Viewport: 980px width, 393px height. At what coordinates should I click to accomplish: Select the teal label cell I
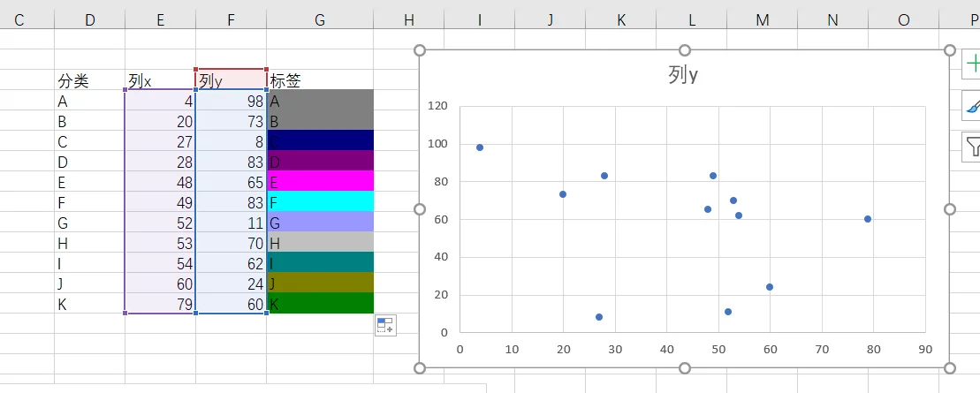click(320, 262)
